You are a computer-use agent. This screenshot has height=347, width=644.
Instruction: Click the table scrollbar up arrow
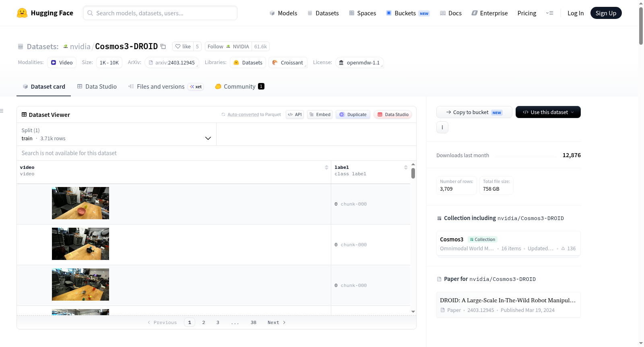413,164
